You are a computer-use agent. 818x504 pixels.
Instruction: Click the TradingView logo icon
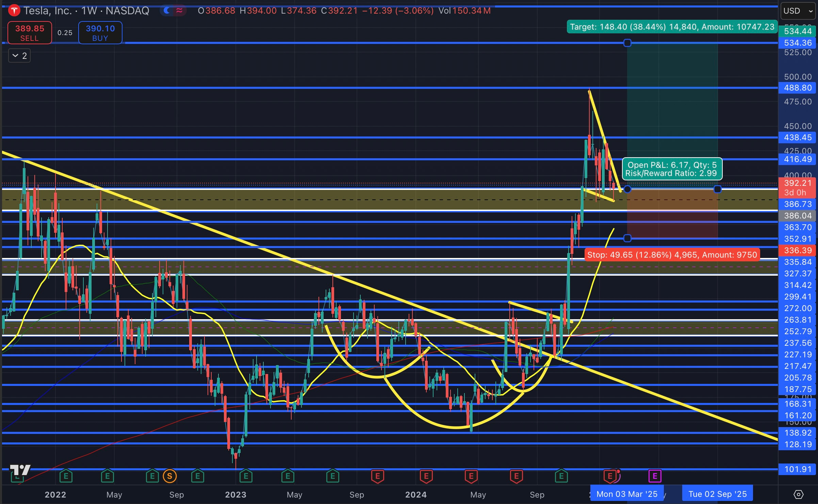click(20, 470)
